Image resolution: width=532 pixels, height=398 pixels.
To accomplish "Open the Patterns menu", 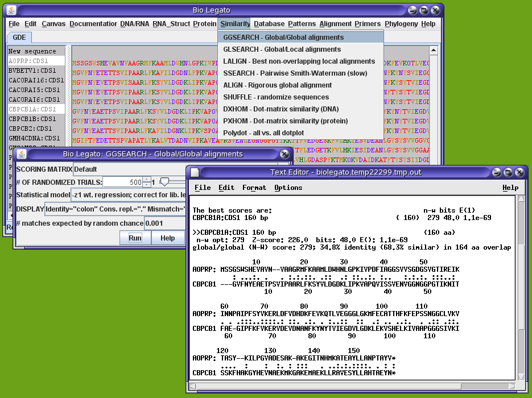I will point(302,24).
